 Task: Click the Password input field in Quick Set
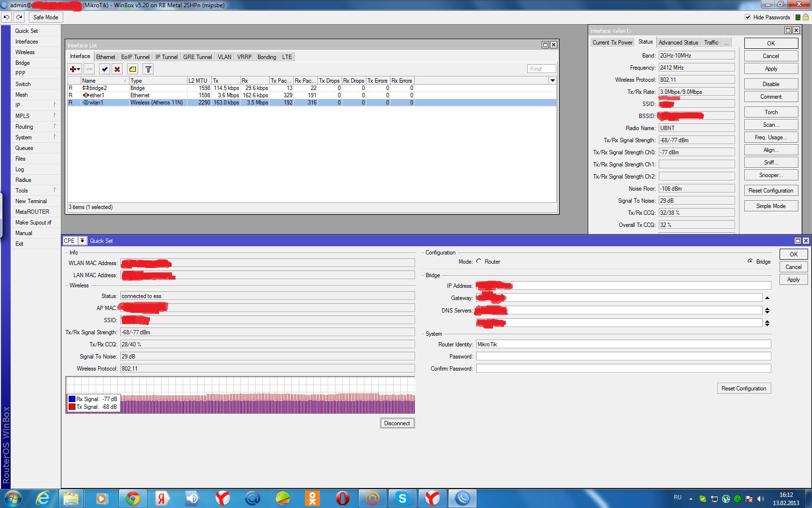pos(623,357)
